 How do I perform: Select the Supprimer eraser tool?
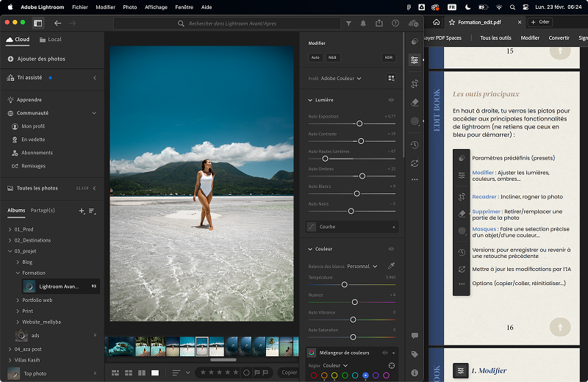click(x=415, y=103)
